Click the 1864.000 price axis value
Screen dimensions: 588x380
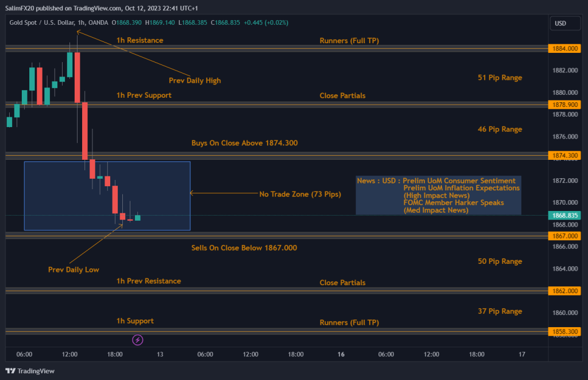click(565, 268)
